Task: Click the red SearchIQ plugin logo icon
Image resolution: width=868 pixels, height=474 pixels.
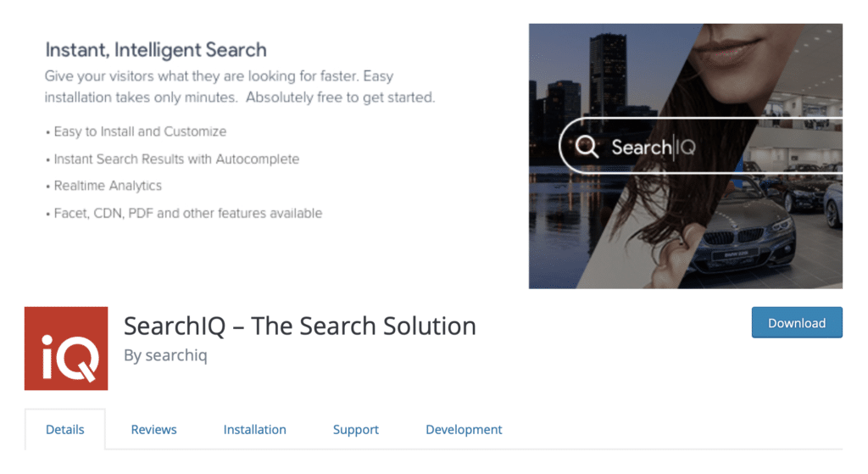Action: tap(66, 349)
